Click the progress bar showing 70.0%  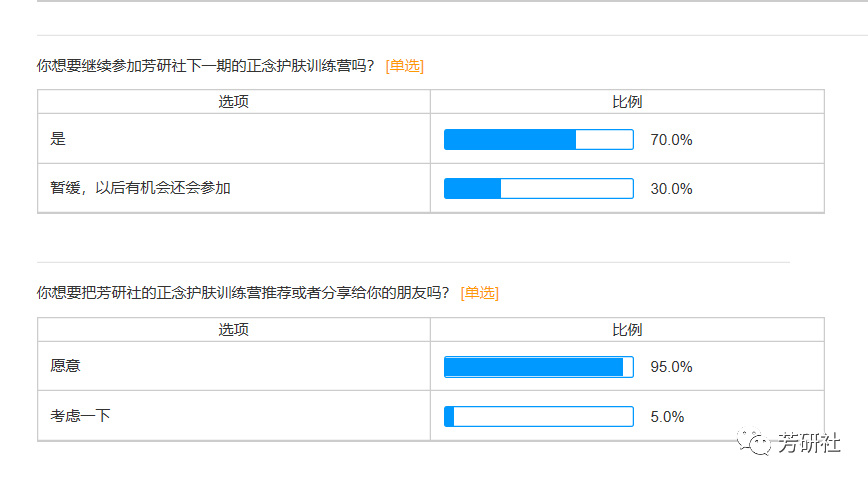(538, 140)
